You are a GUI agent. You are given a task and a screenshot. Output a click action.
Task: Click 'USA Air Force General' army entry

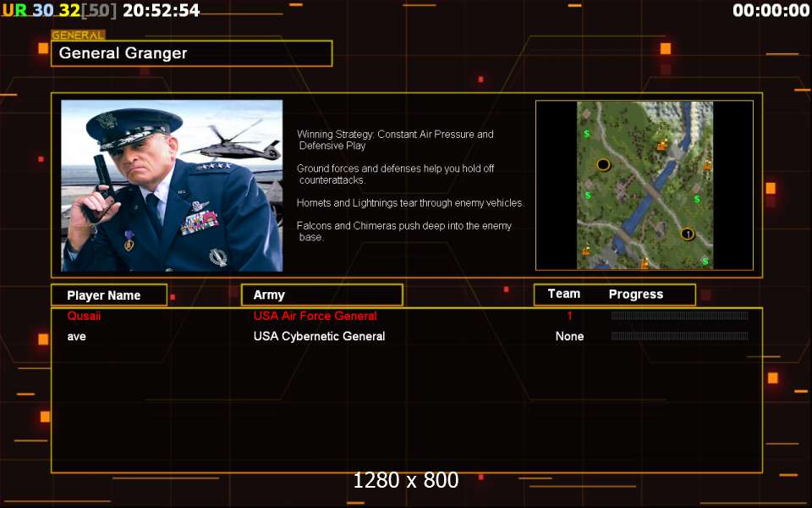pyautogui.click(x=315, y=316)
